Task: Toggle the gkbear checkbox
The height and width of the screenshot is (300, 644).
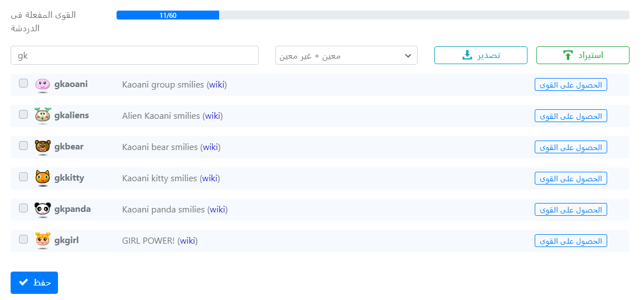Action: click(x=23, y=146)
